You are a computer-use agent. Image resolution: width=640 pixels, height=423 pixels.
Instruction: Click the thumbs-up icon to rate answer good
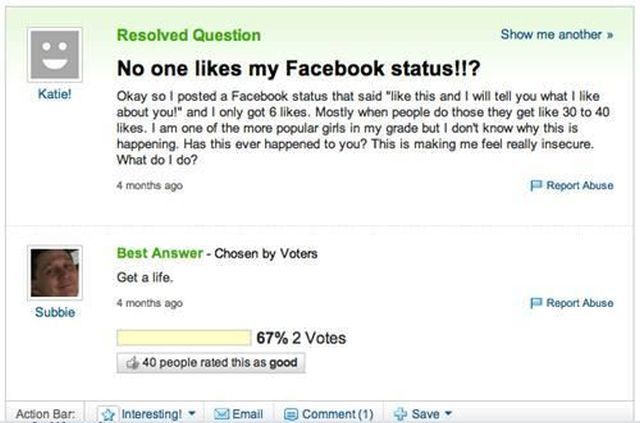point(132,363)
